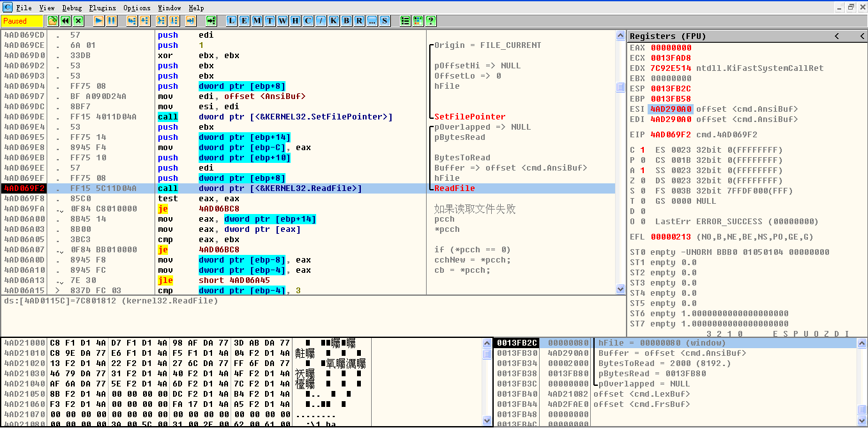Show References with the R icon
Image resolution: width=868 pixels, height=428 pixels.
point(359,20)
